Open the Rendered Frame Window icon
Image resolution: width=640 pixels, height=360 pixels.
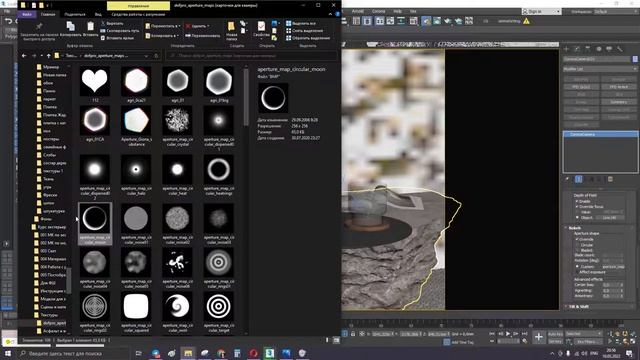437,21
